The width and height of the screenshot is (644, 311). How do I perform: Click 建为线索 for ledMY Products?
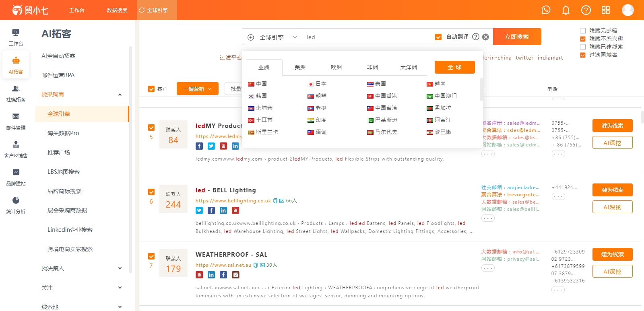point(613,126)
